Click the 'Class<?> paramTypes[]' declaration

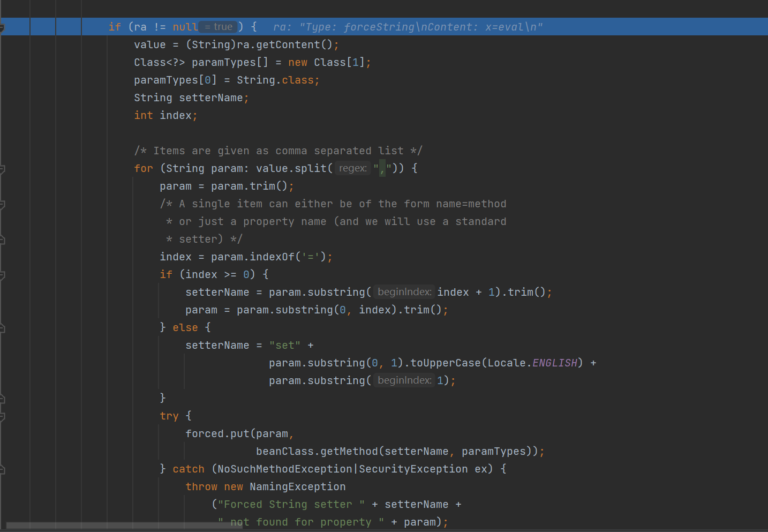(201, 62)
